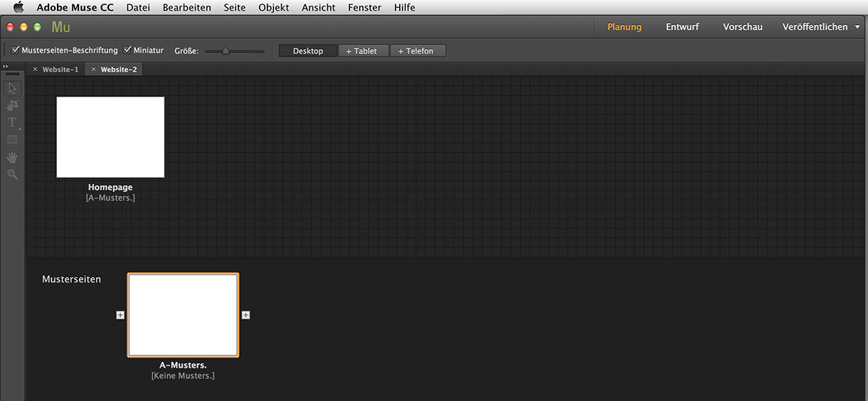
Task: Switch to Entwurf view
Action: pos(682,27)
